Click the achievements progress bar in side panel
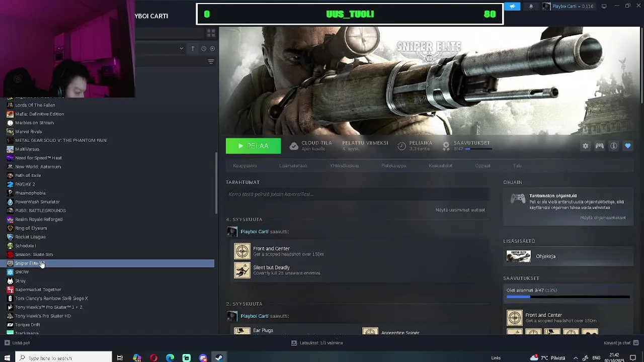 point(568,297)
